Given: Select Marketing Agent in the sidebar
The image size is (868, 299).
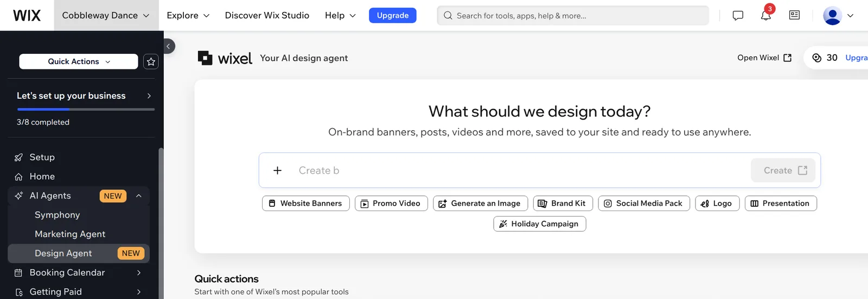Looking at the screenshot, I should pos(70,234).
